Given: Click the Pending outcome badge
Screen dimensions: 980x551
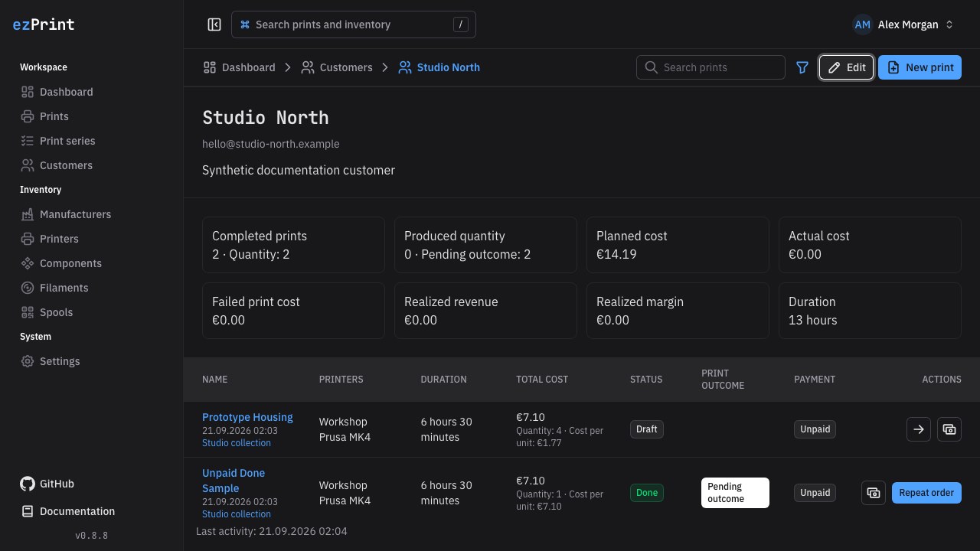Looking at the screenshot, I should [735, 493].
